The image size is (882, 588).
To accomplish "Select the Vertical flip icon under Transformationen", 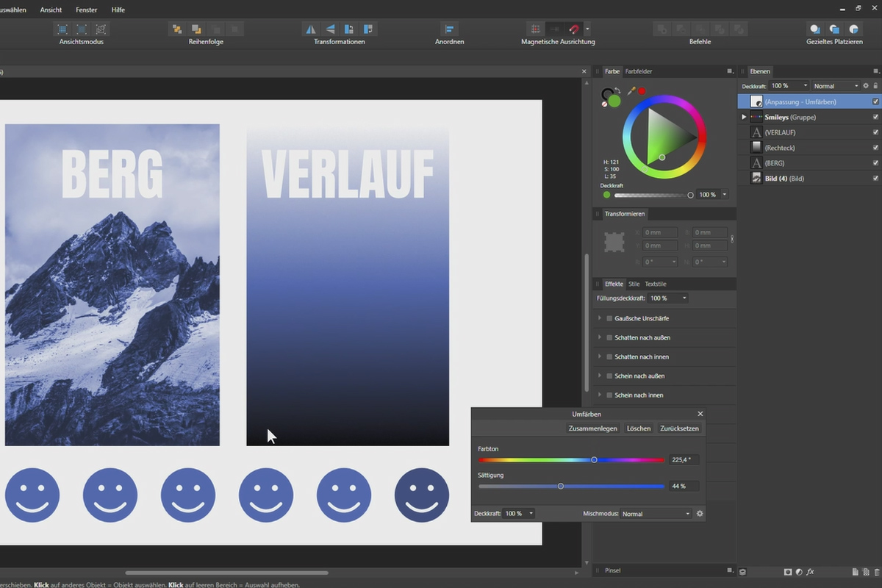I will pos(330,29).
